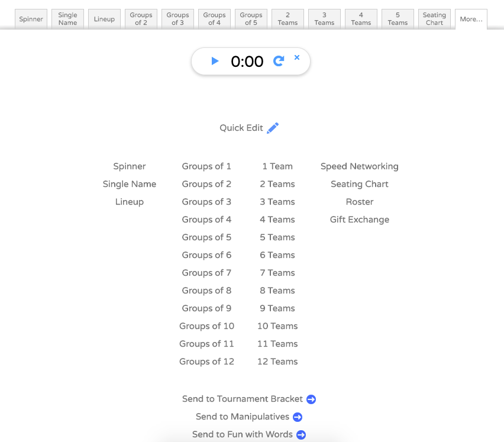This screenshot has height=442, width=504.
Task: Click Send to Fun with Words text
Action: pyautogui.click(x=243, y=434)
